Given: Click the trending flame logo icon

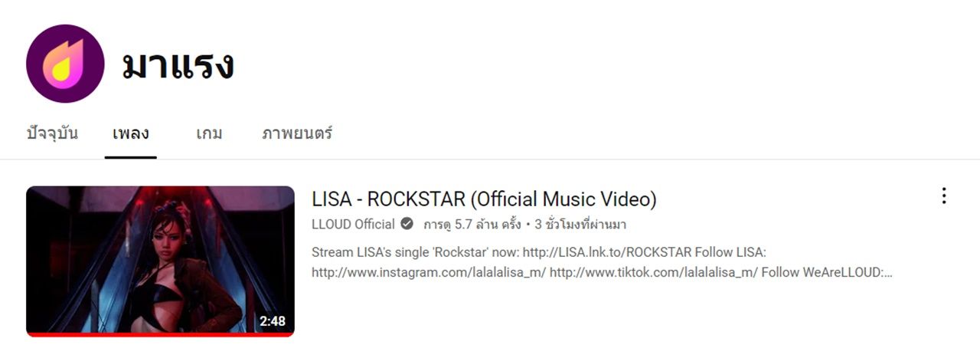Looking at the screenshot, I should point(65,64).
